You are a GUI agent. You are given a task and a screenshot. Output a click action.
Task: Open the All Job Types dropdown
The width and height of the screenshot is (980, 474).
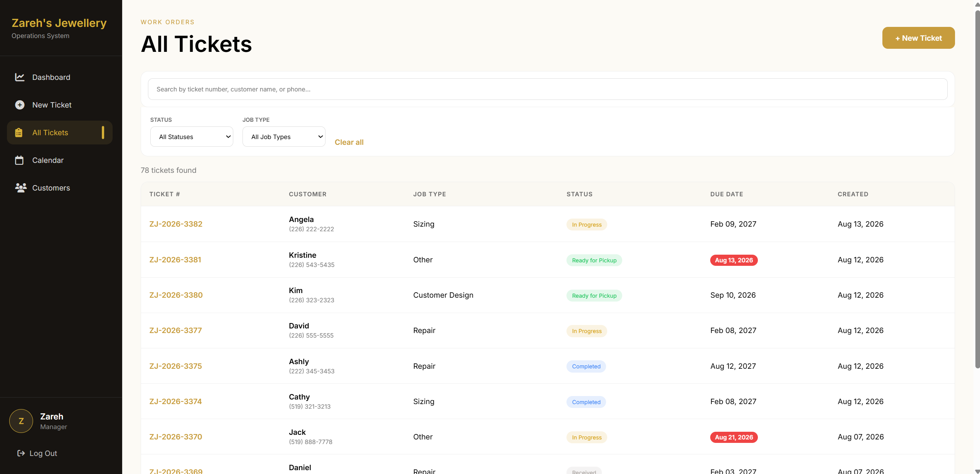coord(284,137)
